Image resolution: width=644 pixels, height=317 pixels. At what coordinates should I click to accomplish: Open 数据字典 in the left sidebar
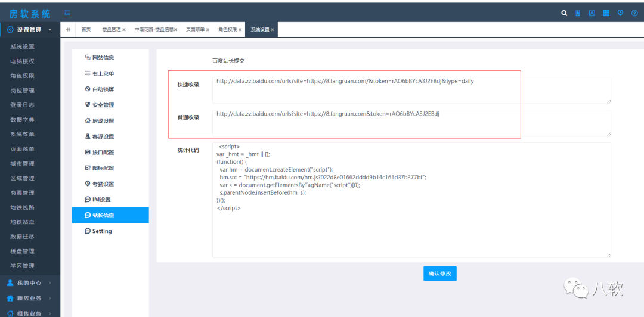click(22, 120)
